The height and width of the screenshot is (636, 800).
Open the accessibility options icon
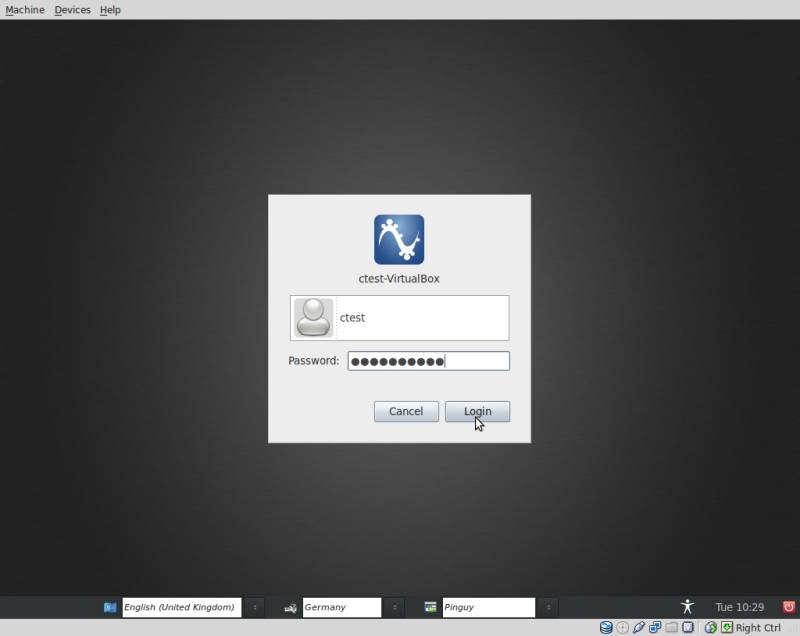coord(687,606)
